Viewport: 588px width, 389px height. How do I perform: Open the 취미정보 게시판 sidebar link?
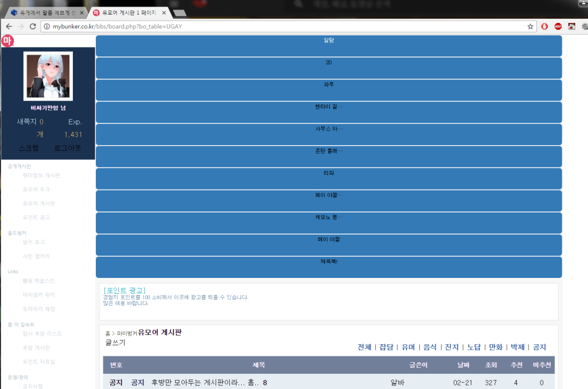click(x=41, y=175)
